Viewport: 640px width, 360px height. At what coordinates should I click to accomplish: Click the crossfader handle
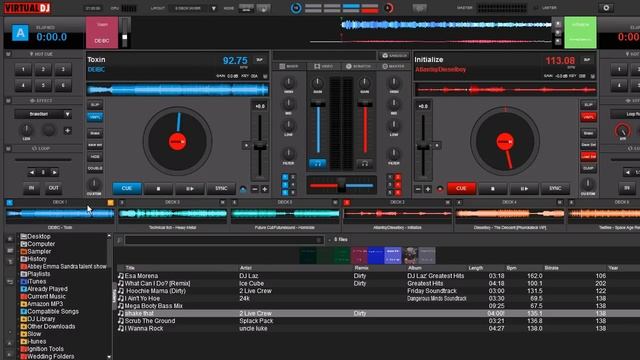pos(341,185)
